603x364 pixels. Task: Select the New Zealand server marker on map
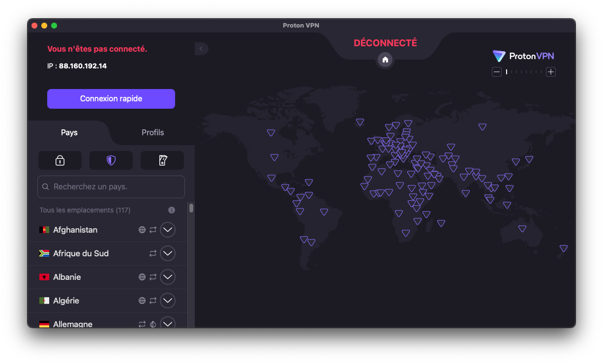pyautogui.click(x=564, y=248)
